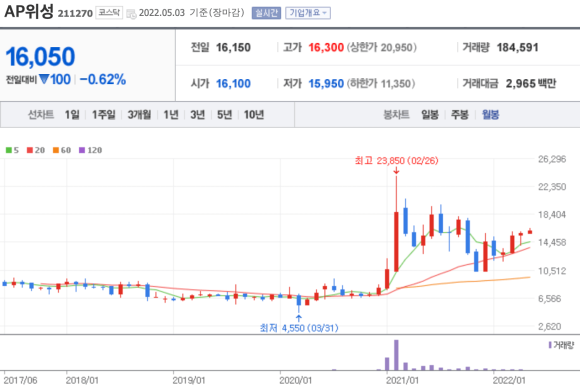
Task: Click the 시가 value 16,100
Action: 233,84
